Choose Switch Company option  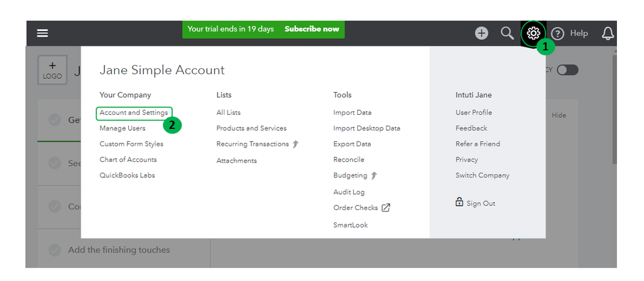coord(482,175)
